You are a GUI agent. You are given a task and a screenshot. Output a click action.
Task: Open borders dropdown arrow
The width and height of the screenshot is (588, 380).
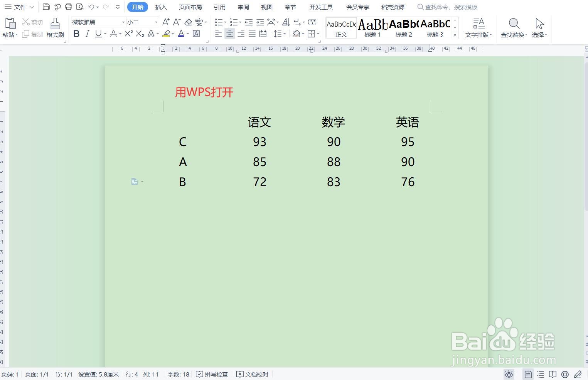pos(318,34)
